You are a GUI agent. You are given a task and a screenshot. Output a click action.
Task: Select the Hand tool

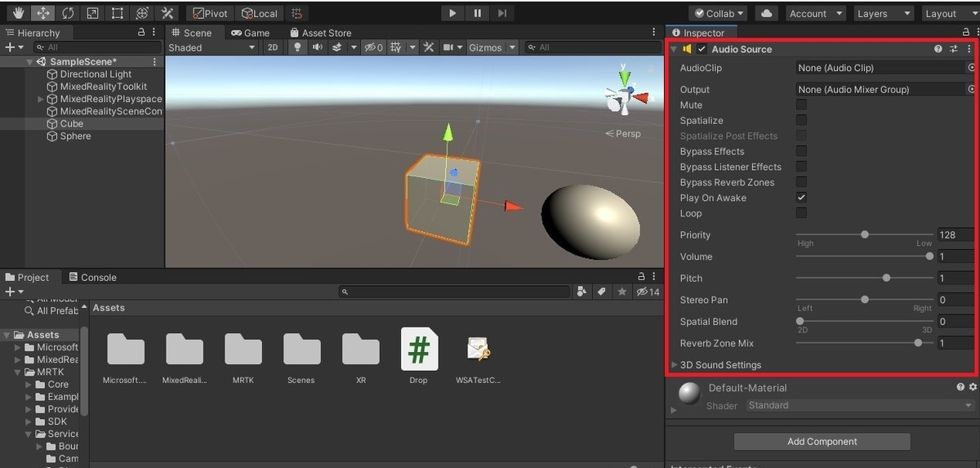pyautogui.click(x=18, y=13)
